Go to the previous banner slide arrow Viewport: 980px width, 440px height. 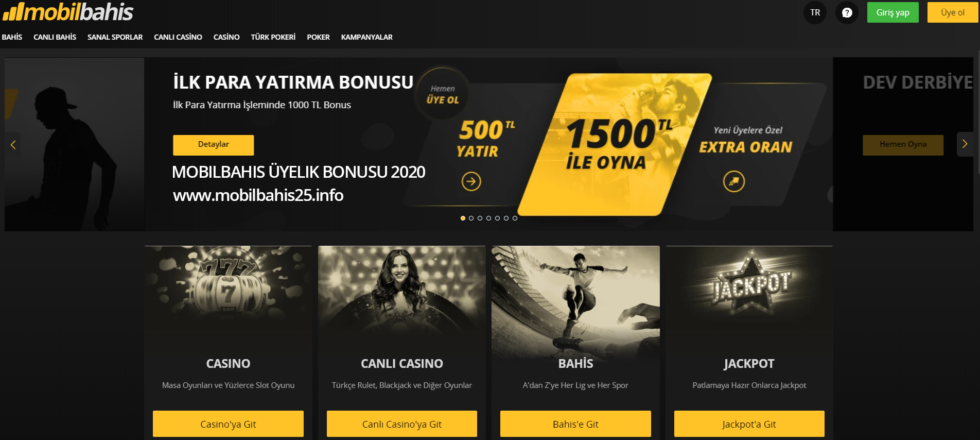tap(13, 145)
